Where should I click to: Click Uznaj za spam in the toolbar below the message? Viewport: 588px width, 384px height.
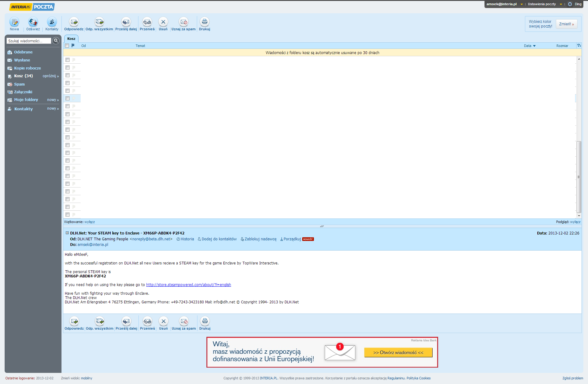click(184, 323)
